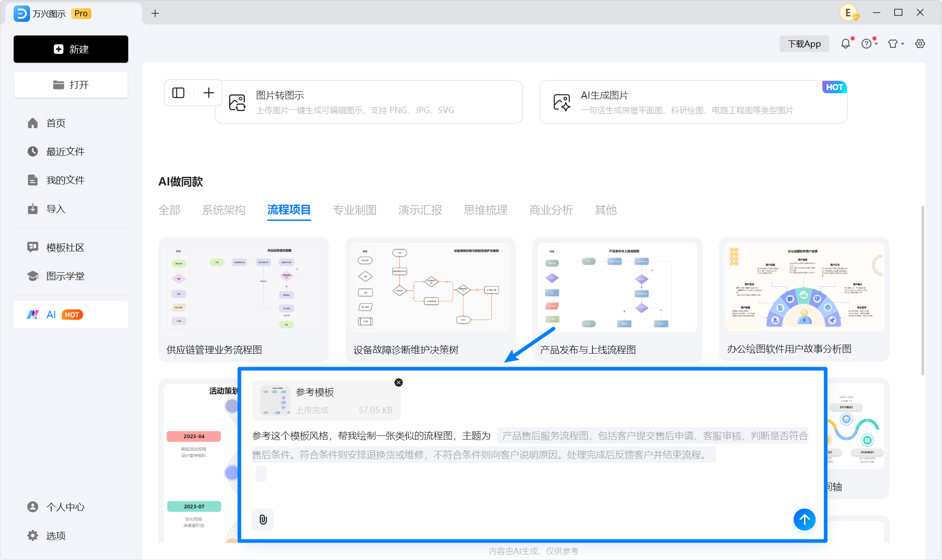The height and width of the screenshot is (560, 942).
Task: Remove the 参考模板 attachment with X
Action: (x=399, y=383)
